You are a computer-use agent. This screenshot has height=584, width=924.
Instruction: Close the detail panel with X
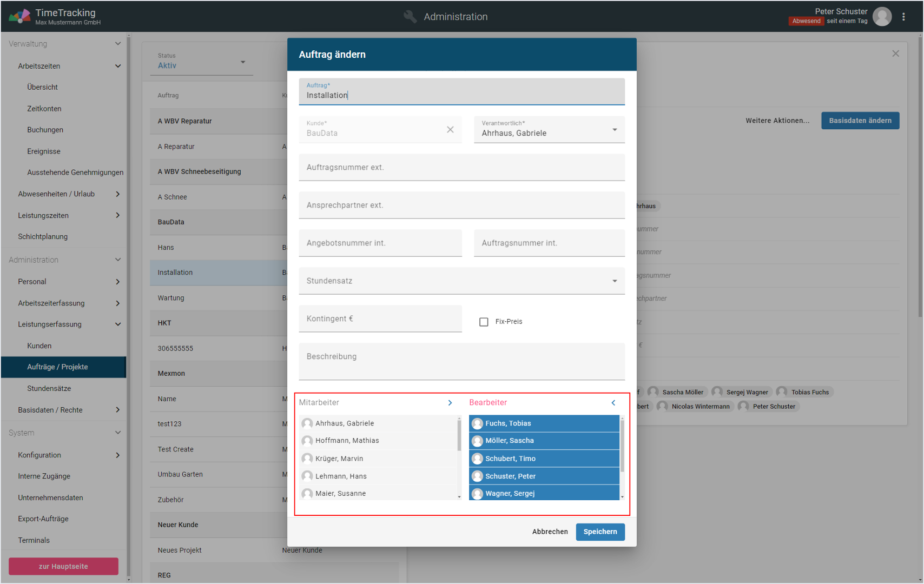click(896, 54)
